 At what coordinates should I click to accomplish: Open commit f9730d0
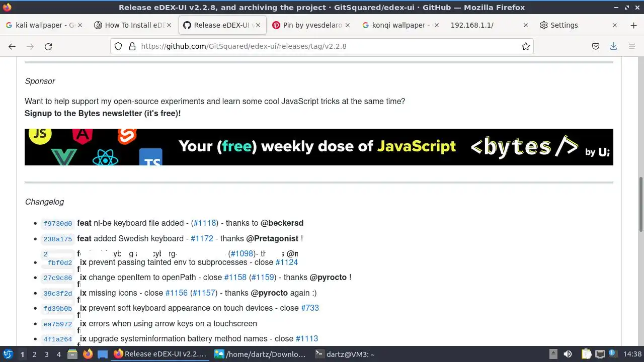pos(58,224)
